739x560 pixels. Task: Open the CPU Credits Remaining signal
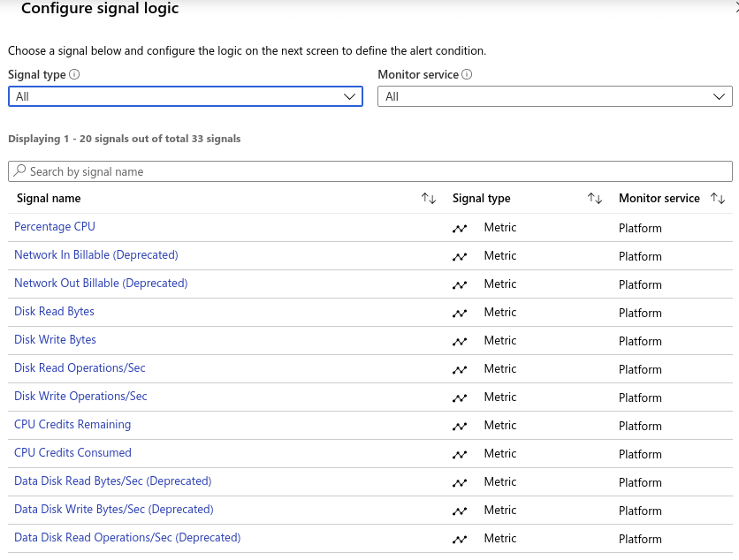(72, 425)
